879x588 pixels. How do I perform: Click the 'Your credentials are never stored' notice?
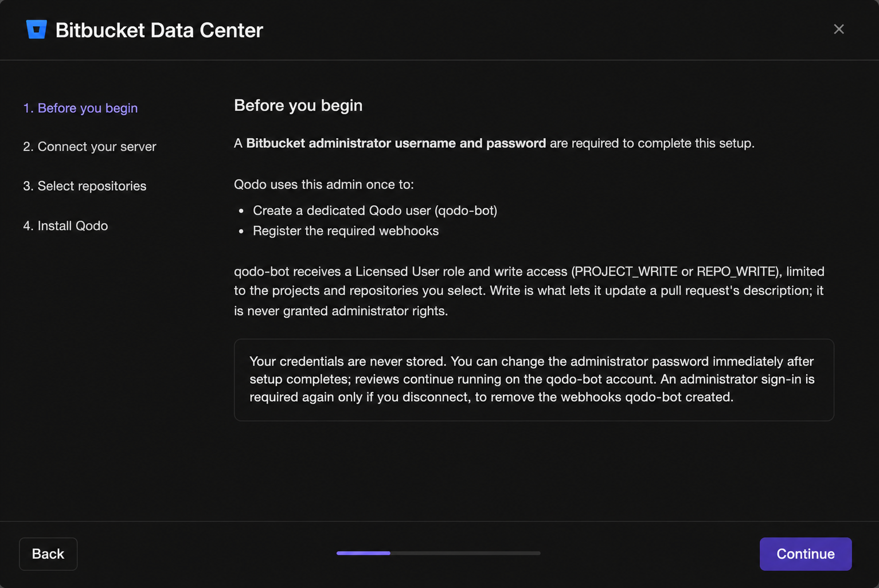coord(534,380)
